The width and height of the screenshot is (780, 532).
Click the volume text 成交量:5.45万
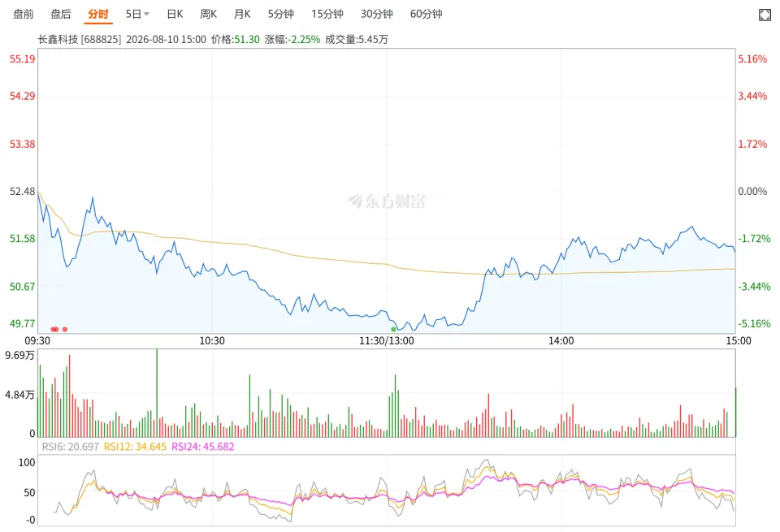[357, 39]
